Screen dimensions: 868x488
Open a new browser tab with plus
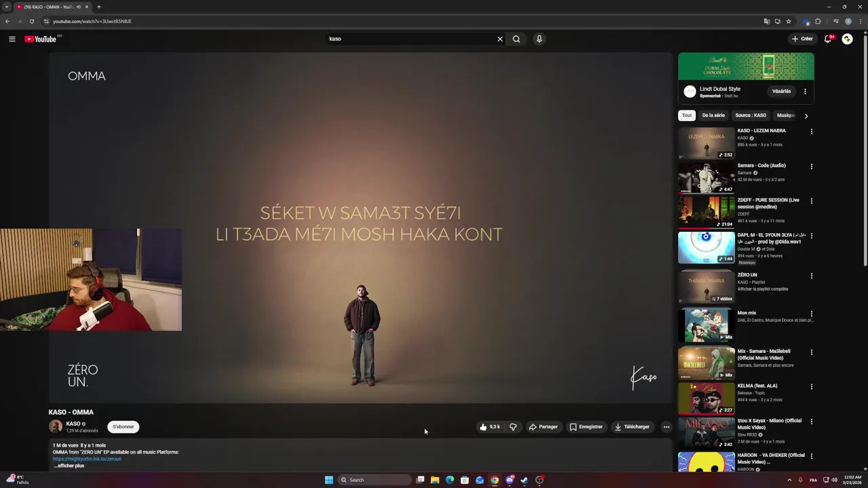point(98,7)
